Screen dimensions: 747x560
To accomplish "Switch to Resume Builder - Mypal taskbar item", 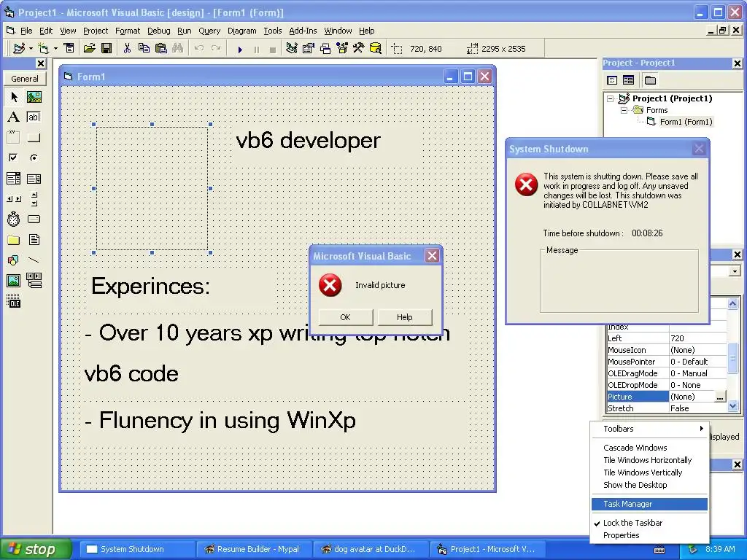I will click(253, 549).
